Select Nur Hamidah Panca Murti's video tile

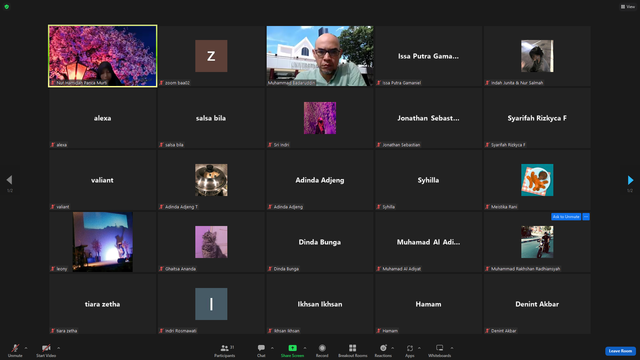[x=102, y=56]
